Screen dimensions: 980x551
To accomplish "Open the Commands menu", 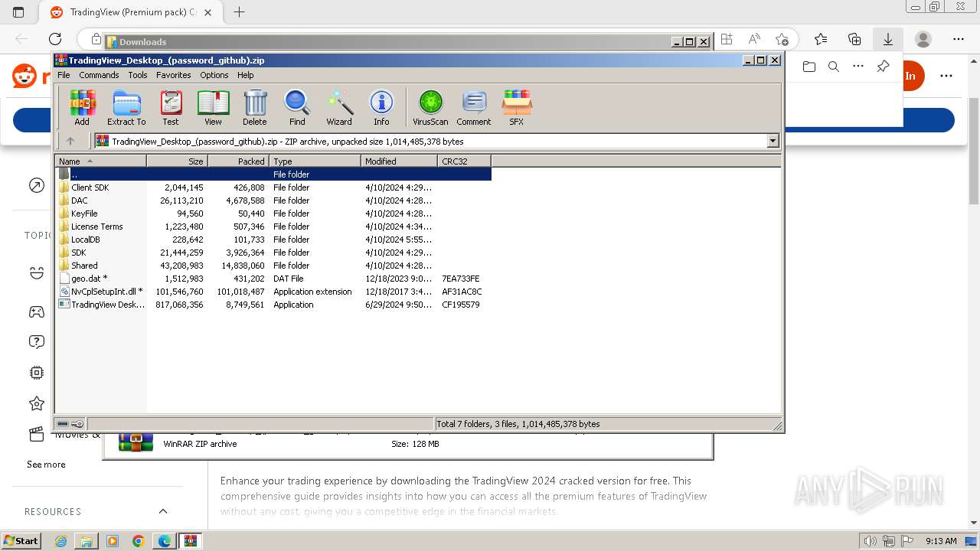I will pyautogui.click(x=99, y=75).
